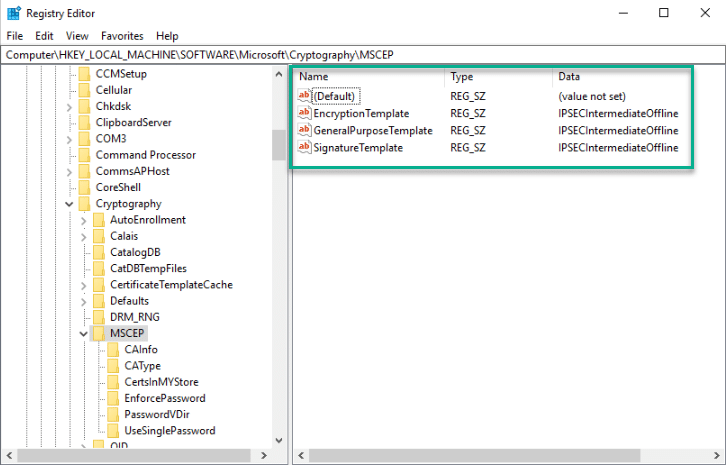This screenshot has height=465, width=726.
Task: Click the tree pane scroll right arrow
Action: 264,455
